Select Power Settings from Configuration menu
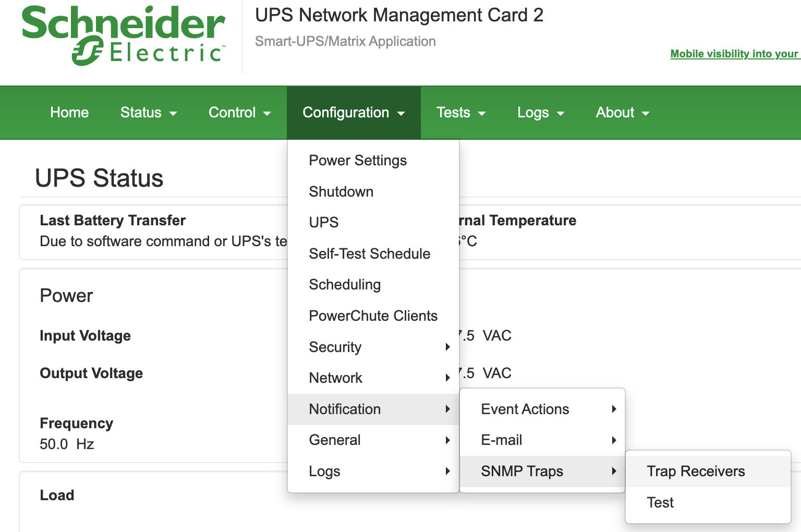 (x=358, y=161)
